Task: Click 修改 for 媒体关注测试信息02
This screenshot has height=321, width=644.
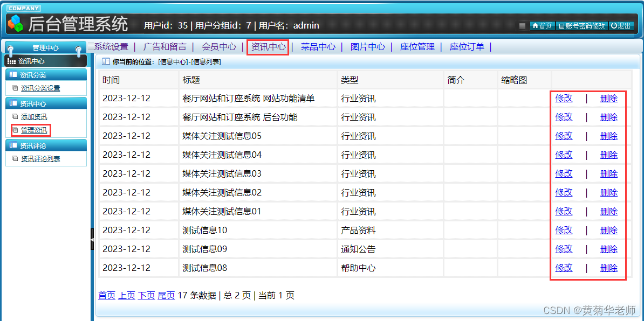Action: 564,192
